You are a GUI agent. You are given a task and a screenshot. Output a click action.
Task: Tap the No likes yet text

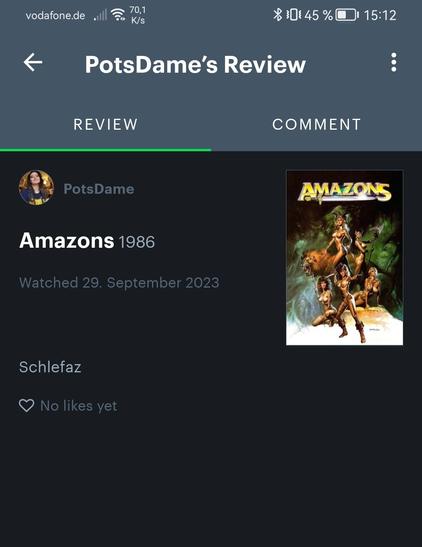[x=79, y=406]
